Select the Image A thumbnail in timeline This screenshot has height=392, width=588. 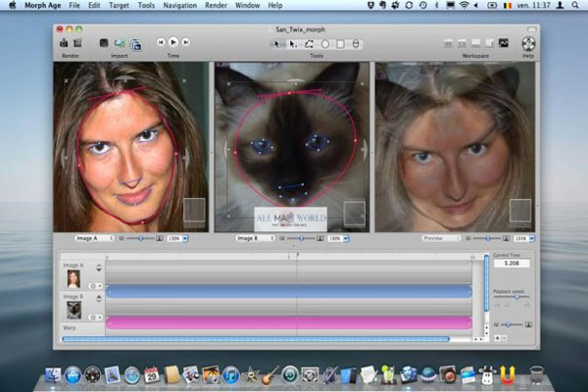(73, 277)
